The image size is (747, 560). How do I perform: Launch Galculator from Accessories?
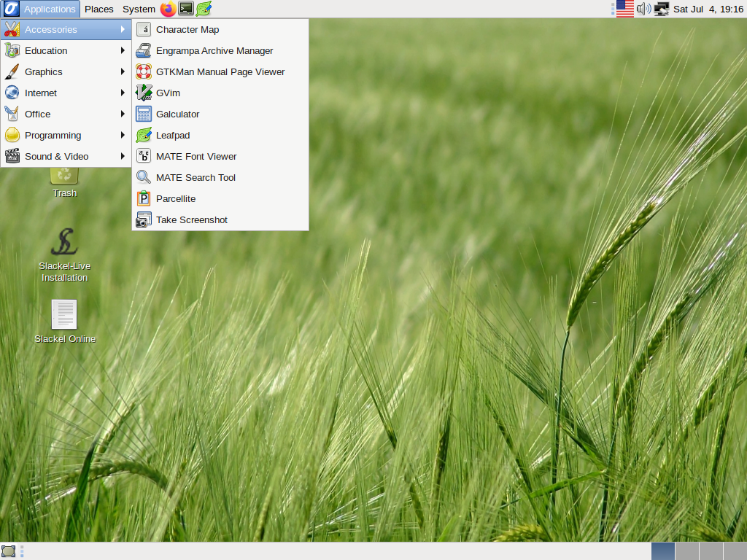pyautogui.click(x=177, y=114)
